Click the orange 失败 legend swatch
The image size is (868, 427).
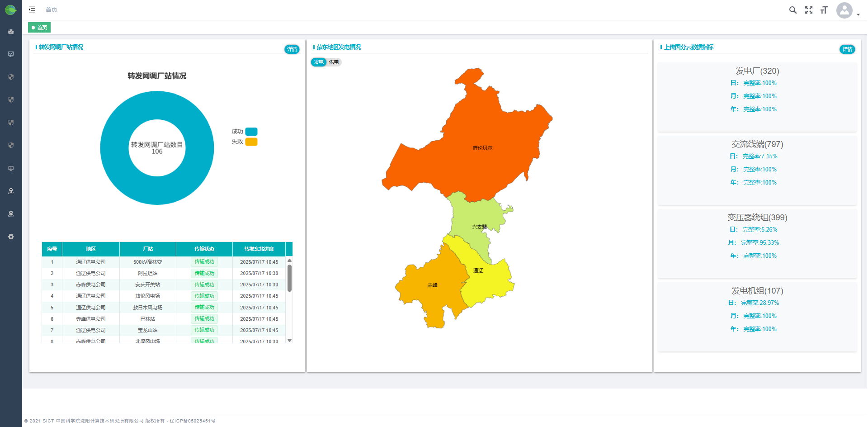point(251,142)
